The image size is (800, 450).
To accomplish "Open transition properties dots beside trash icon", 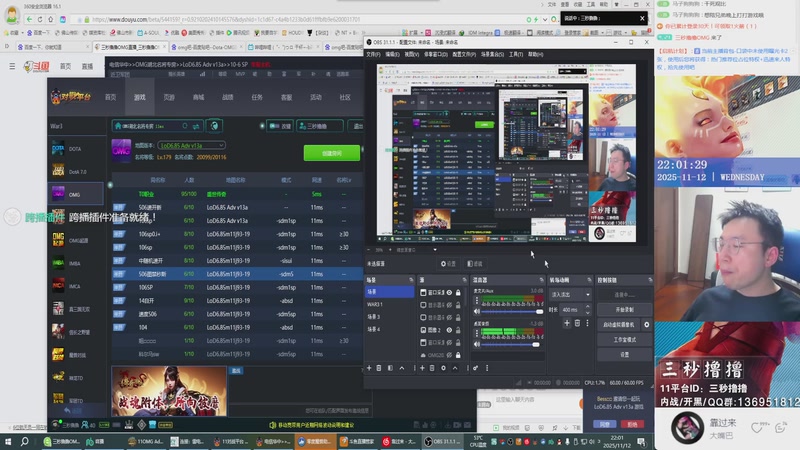I will pyautogui.click(x=587, y=323).
